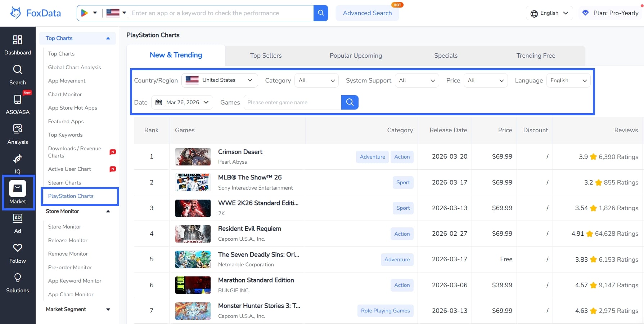Open the Date picker Mar 26, 2026

click(182, 102)
